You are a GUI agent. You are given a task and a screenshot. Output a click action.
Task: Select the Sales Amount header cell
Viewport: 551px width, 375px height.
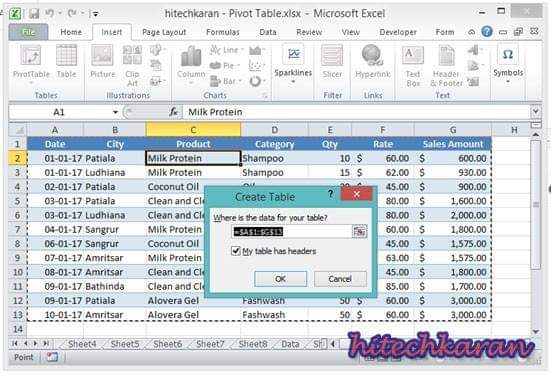tap(453, 144)
